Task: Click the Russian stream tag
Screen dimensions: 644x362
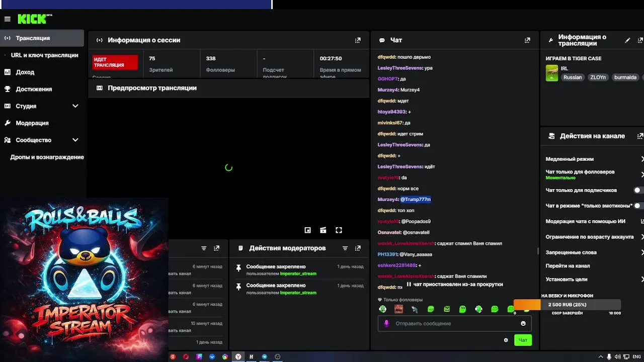Action: tap(573, 77)
